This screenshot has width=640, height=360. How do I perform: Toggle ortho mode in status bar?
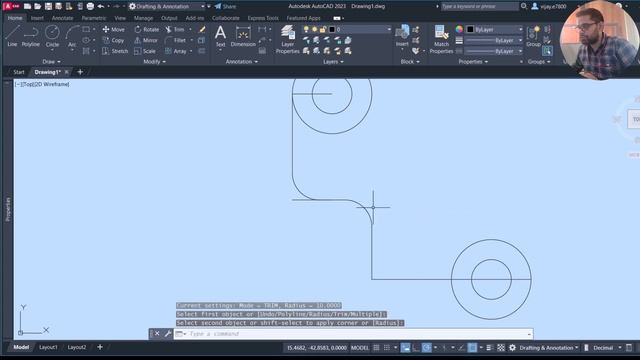click(416, 348)
